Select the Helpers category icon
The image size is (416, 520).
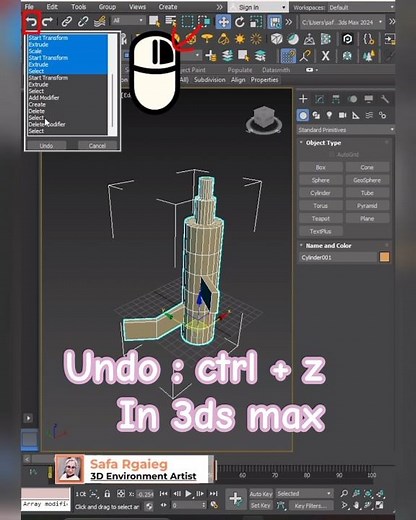point(356,115)
